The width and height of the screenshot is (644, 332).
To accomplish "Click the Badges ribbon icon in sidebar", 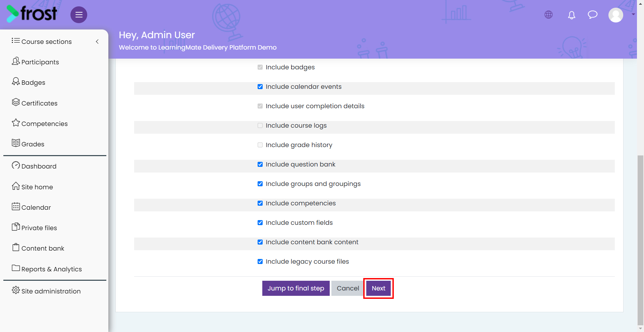I will (x=16, y=81).
